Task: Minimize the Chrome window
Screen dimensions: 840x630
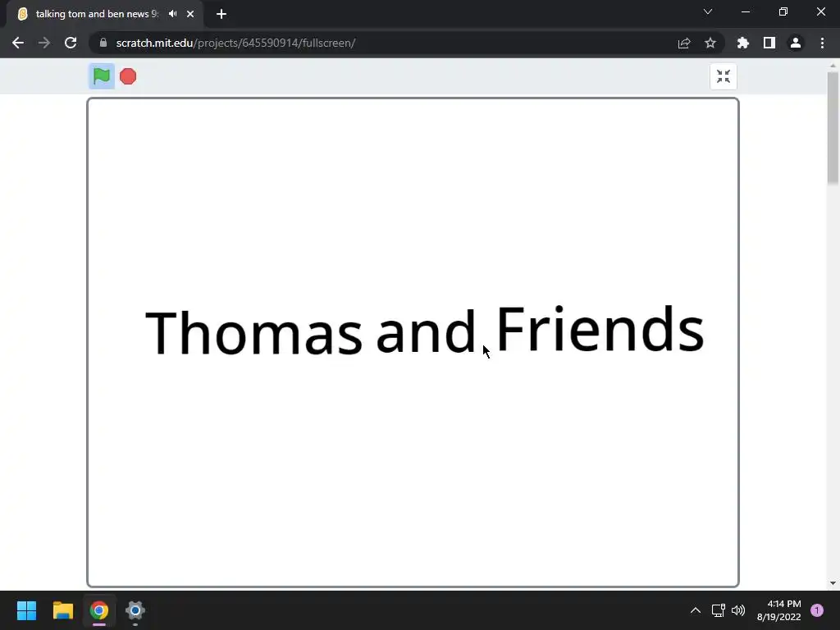Action: [745, 11]
